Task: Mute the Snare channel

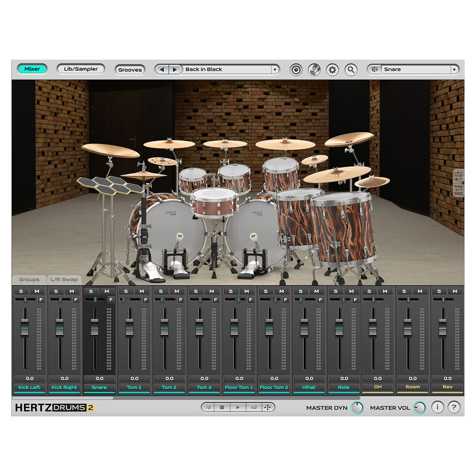Action: coord(107,291)
